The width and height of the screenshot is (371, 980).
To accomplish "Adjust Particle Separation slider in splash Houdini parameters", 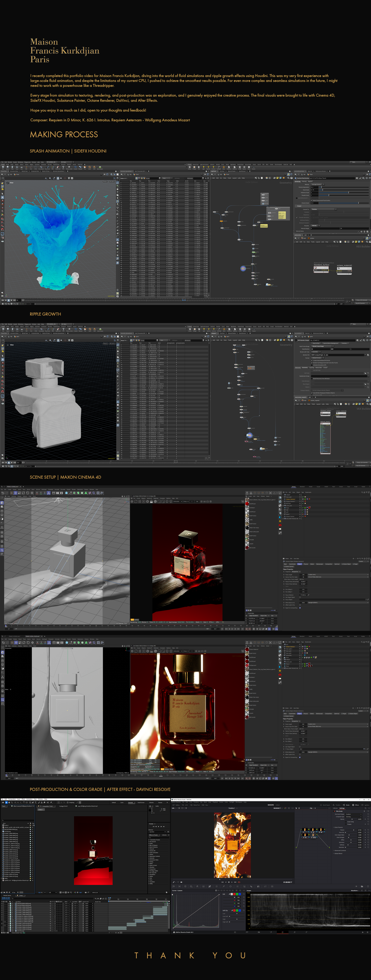I will [344, 188].
